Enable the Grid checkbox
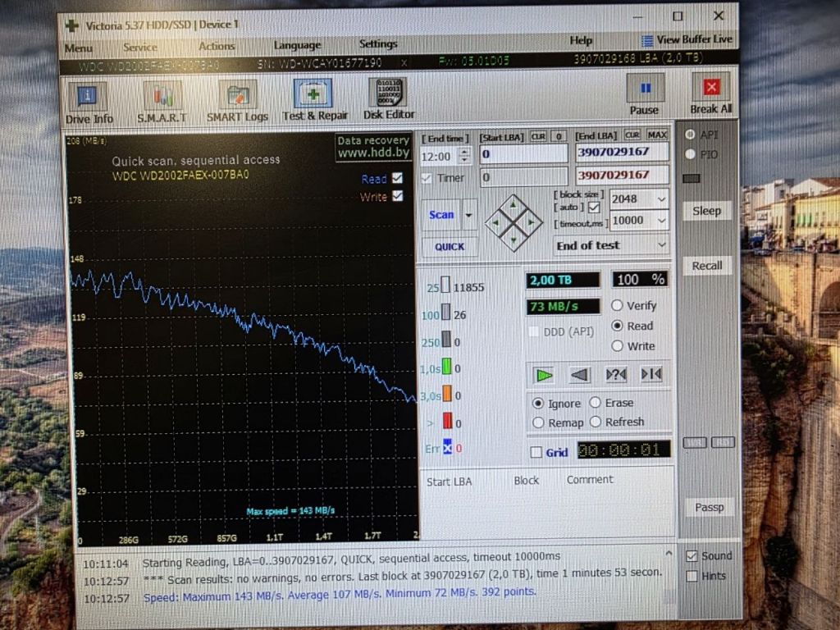 point(536,453)
